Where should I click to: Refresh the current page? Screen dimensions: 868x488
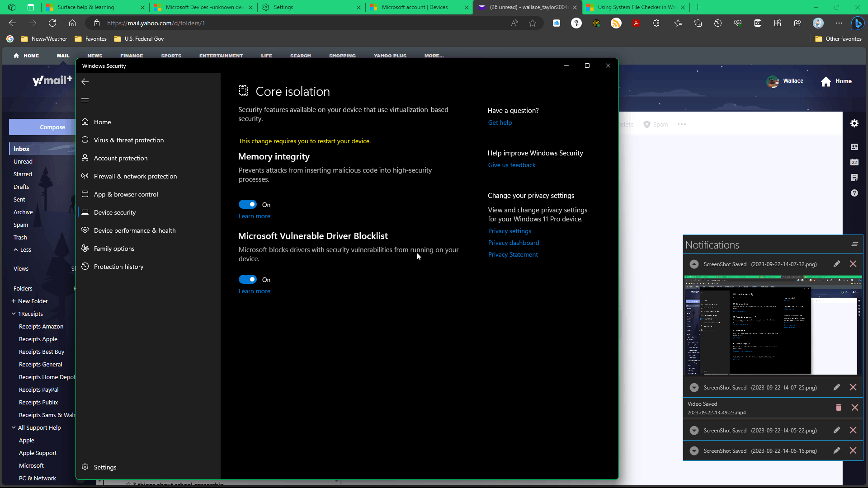coord(52,23)
